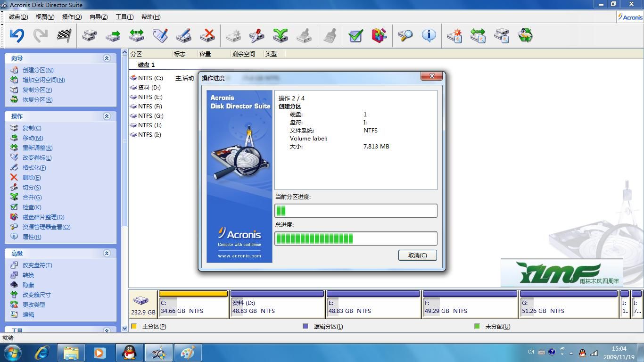Click 改变簇尺寸 link
644x362 pixels.
pos(36,295)
